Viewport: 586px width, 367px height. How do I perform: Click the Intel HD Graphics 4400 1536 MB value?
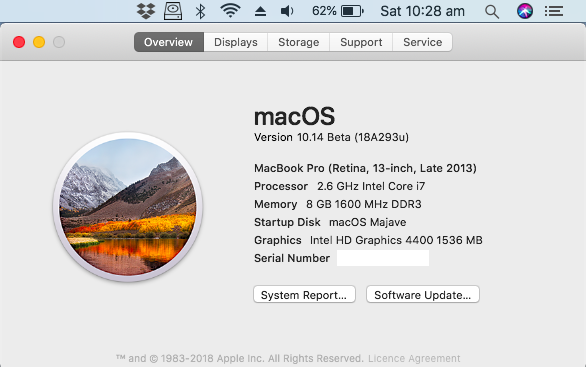(x=396, y=240)
